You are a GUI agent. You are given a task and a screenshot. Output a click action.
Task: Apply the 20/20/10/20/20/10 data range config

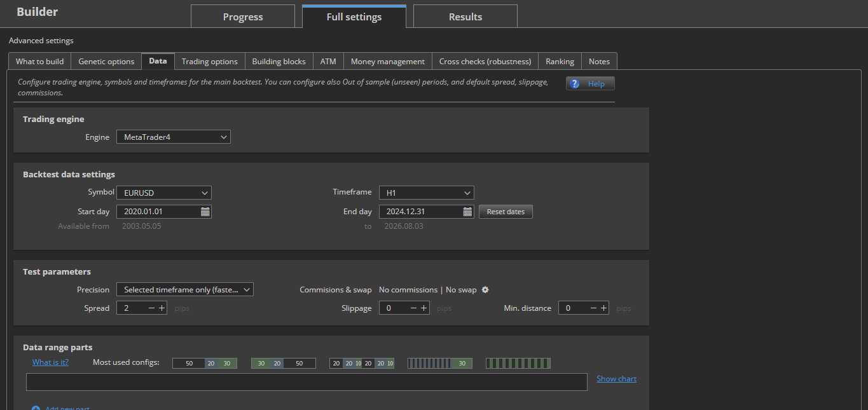tap(362, 364)
